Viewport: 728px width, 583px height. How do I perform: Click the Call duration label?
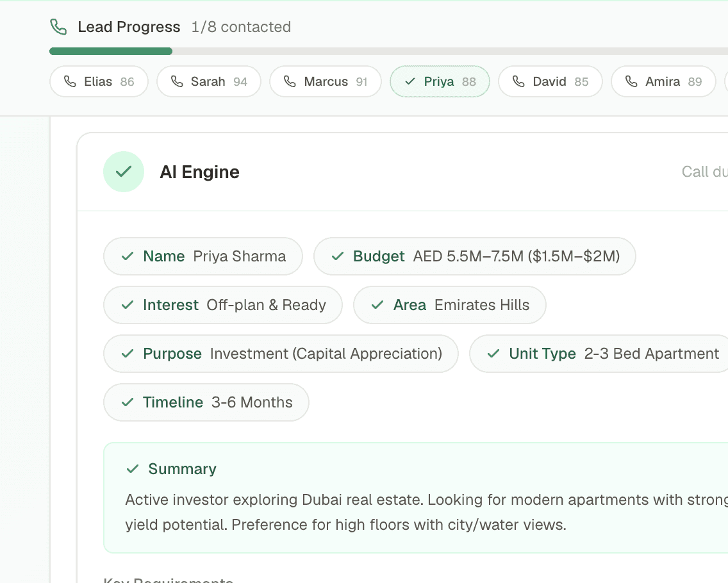704,172
